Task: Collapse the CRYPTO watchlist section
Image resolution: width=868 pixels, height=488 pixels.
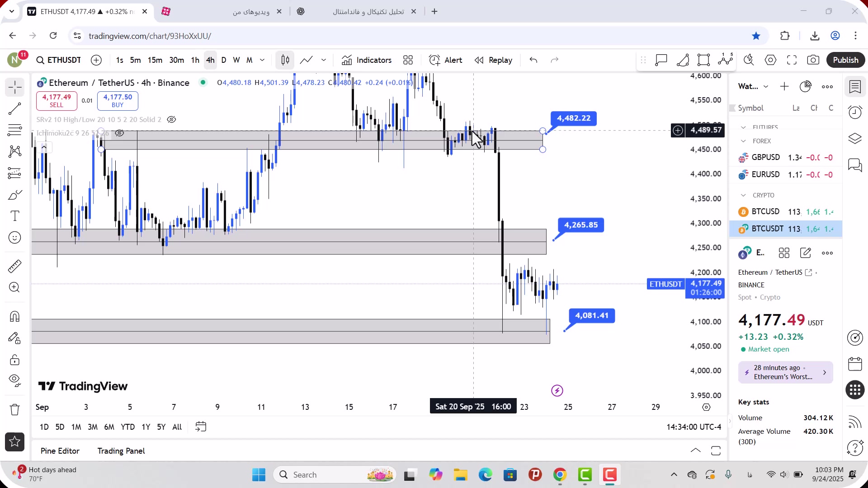Action: pos(743,196)
